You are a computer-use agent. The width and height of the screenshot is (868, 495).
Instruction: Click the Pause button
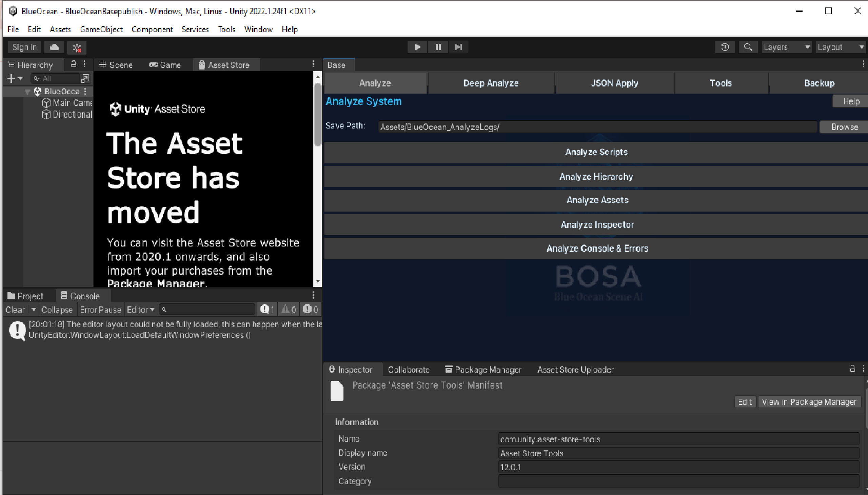coord(438,47)
